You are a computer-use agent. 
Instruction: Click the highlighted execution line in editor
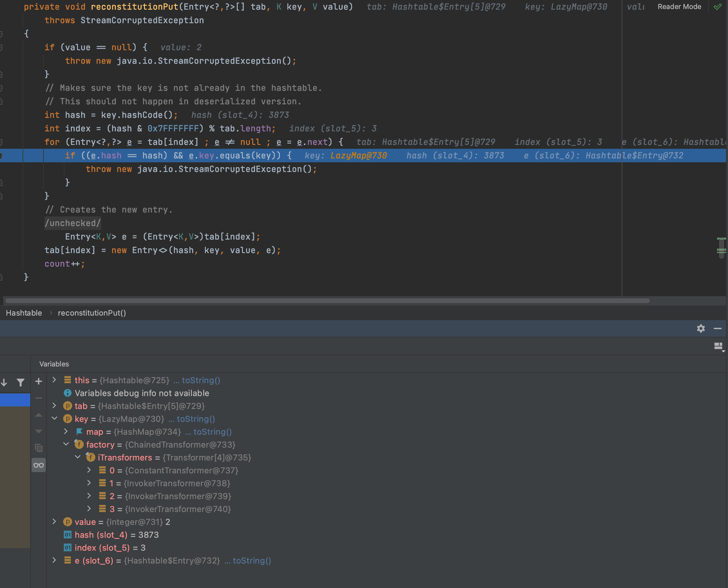point(362,156)
